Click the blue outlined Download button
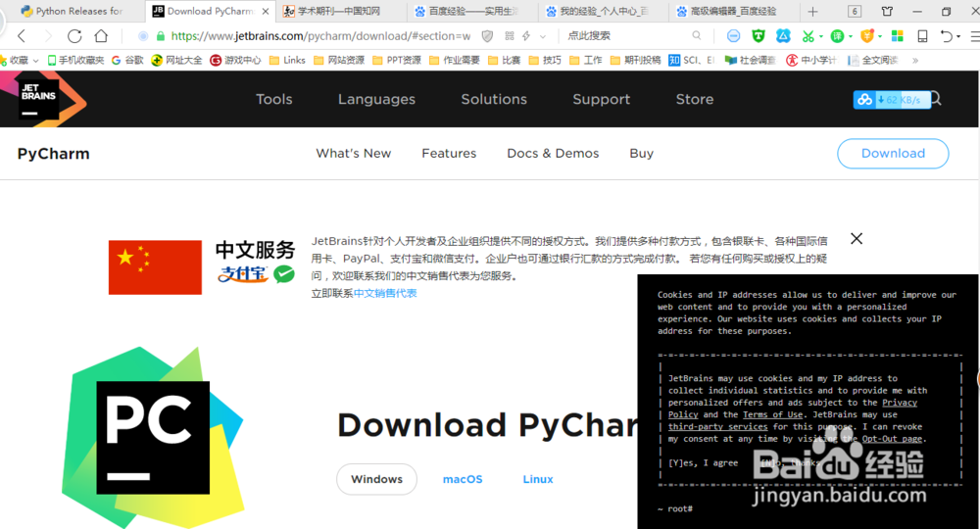 pos(893,154)
